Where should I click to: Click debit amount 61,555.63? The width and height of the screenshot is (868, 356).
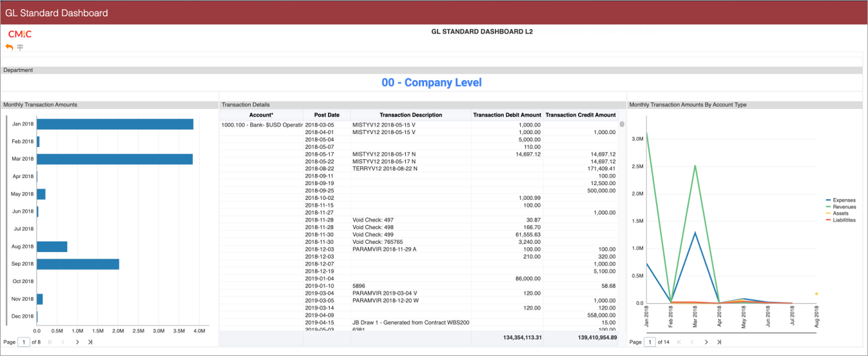[526, 233]
